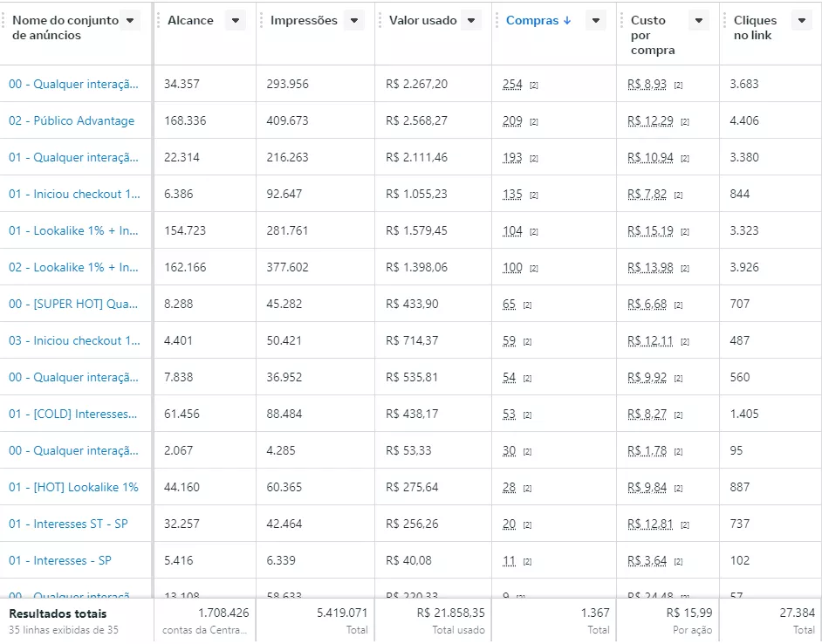Open the Alcance column dropdown arrow
Image resolution: width=822 pixels, height=644 pixels.
(x=235, y=21)
